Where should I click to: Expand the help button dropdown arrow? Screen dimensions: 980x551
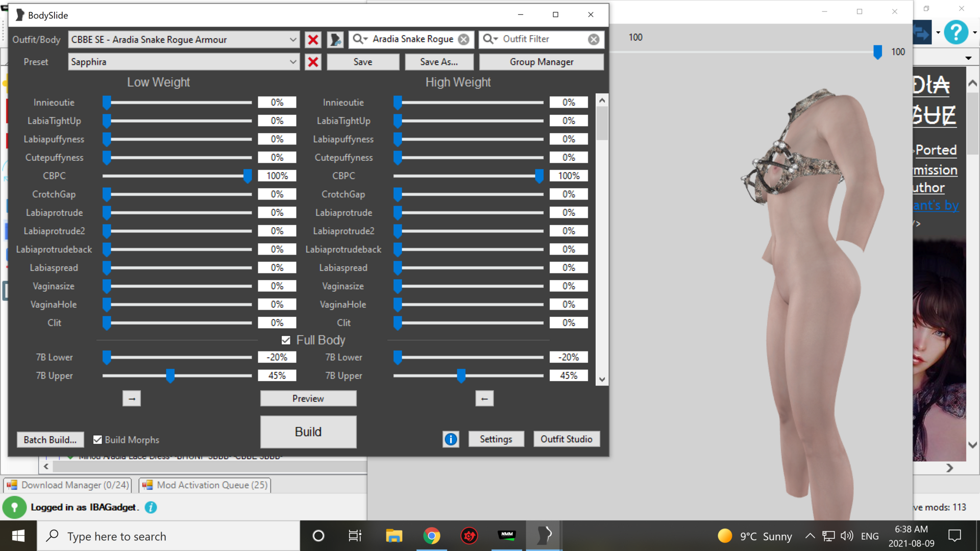(974, 33)
